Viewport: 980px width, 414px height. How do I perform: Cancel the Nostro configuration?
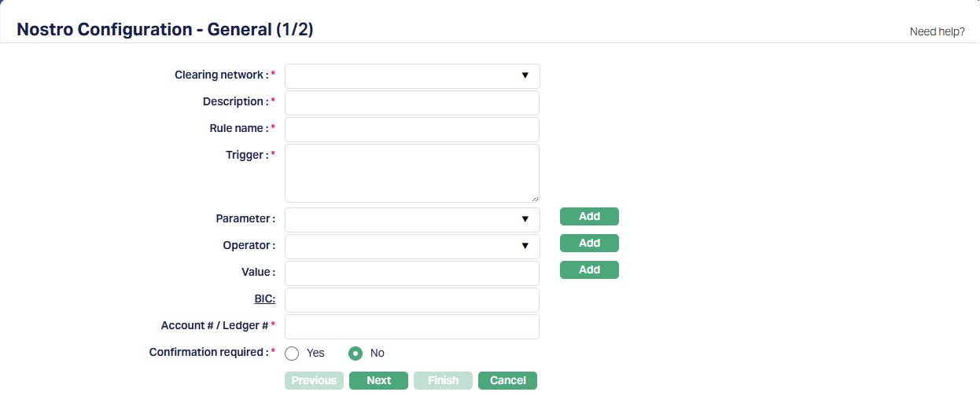[x=507, y=380]
